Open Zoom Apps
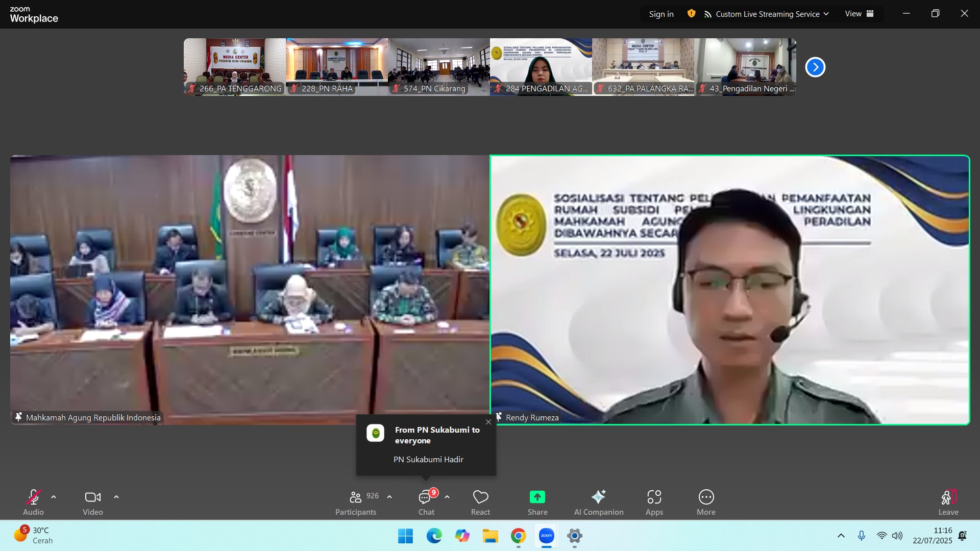This screenshot has height=551, width=980. pyautogui.click(x=654, y=502)
